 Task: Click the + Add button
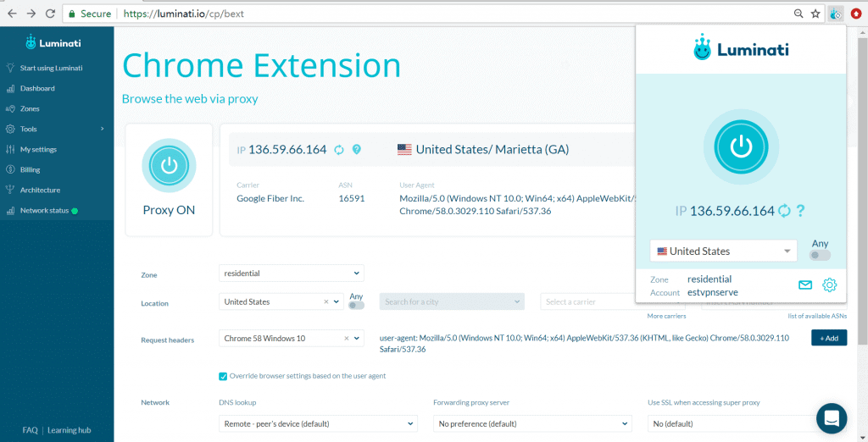tap(828, 338)
